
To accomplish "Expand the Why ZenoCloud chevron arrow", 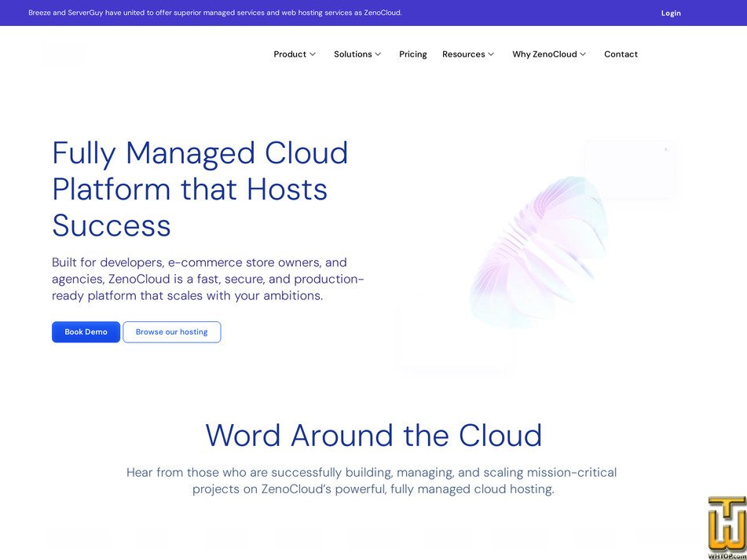I will click(x=583, y=54).
